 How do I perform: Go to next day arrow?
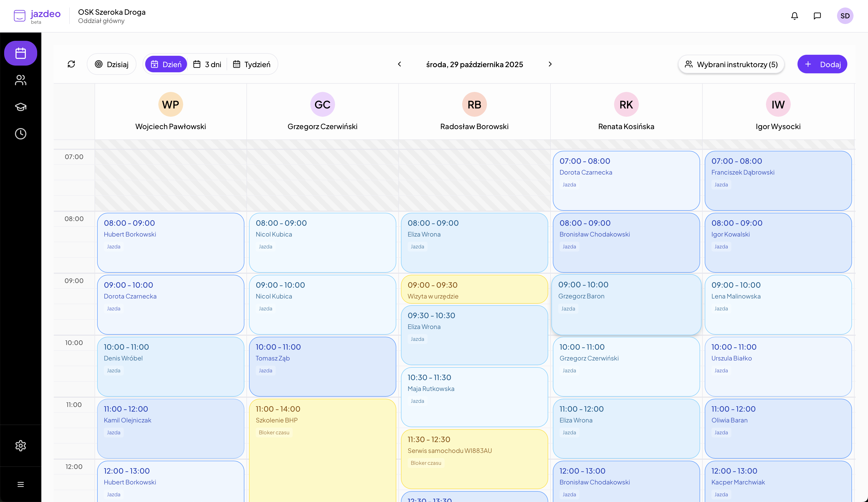tap(550, 64)
